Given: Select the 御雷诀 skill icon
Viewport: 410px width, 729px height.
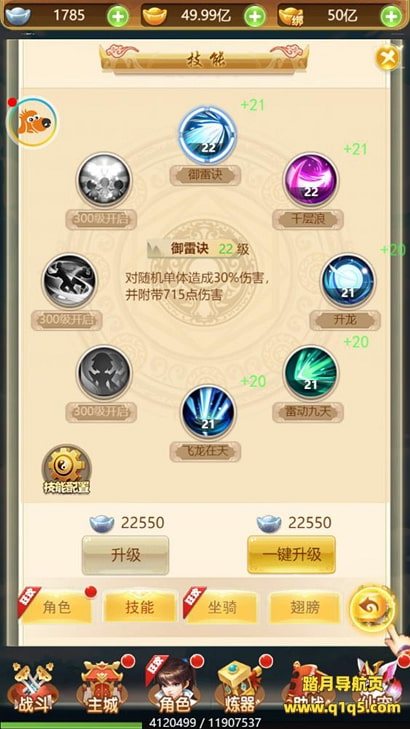Looking at the screenshot, I should coord(207,135).
